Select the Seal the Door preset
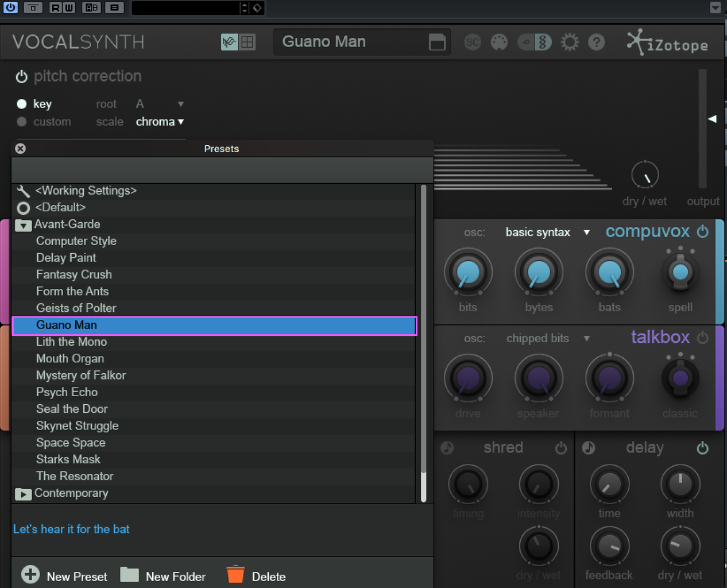This screenshot has width=727, height=588. click(213, 409)
